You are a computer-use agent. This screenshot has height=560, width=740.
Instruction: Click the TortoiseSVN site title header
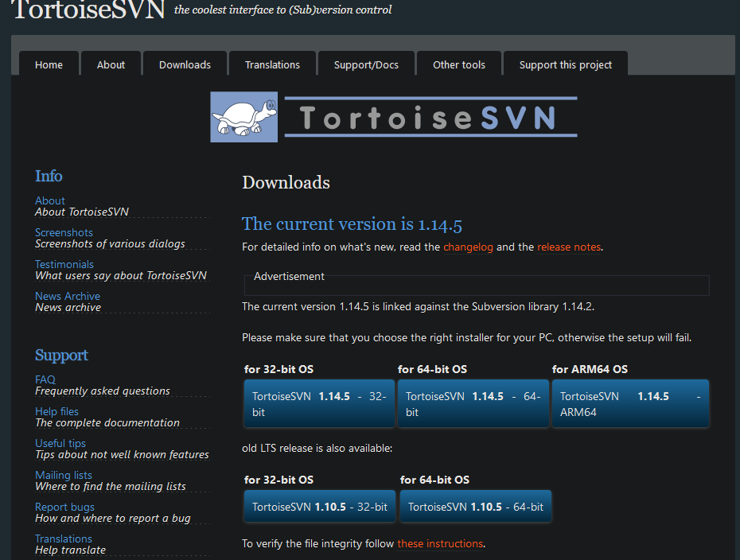point(89,10)
